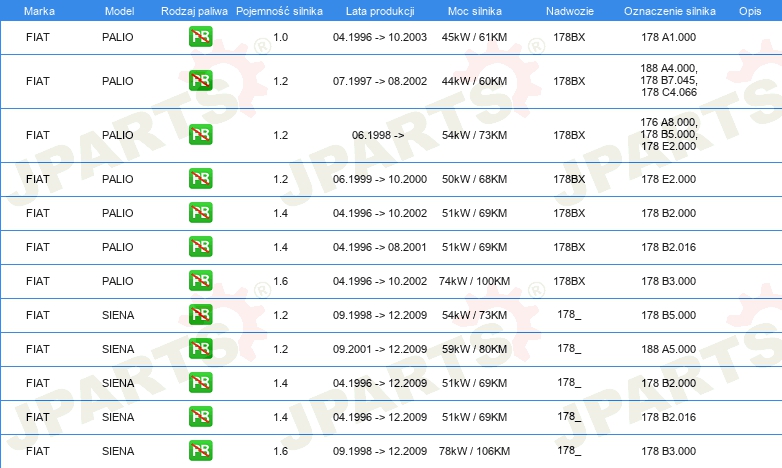Screen dimensions: 782x468
Task: Click the fuel icon in the SIENA 54kW / 73KM row
Action: tap(200, 314)
